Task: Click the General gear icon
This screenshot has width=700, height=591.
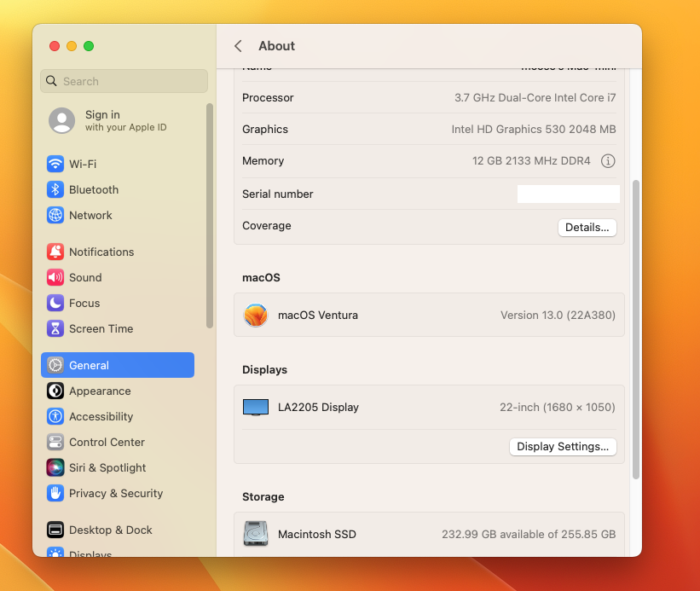Action: point(55,365)
